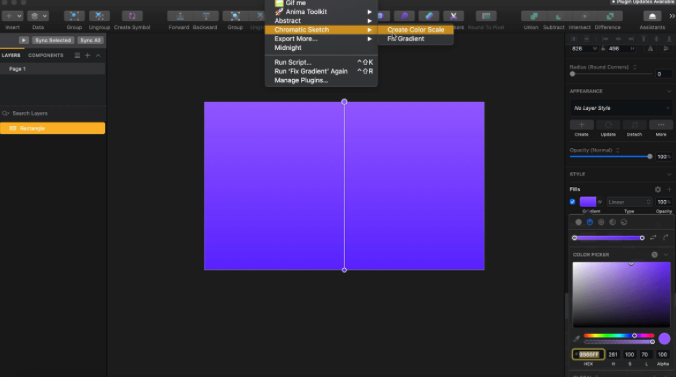Click the Difference boolean icon
Image resolution: width=676 pixels, height=377 pixels.
coord(610,16)
